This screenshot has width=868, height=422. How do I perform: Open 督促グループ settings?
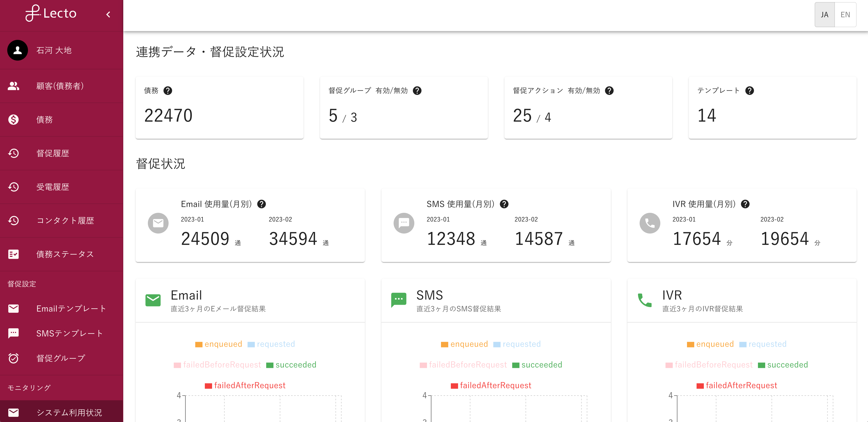pos(62,358)
